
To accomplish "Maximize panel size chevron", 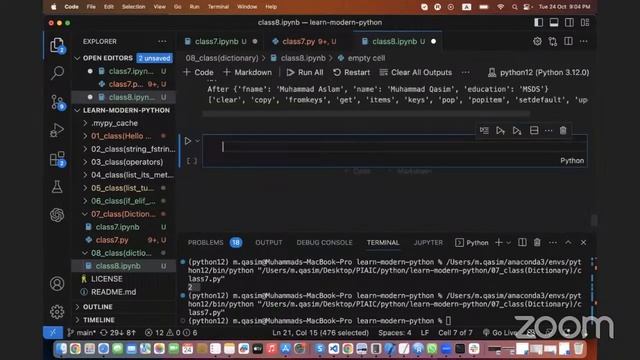I will point(568,242).
